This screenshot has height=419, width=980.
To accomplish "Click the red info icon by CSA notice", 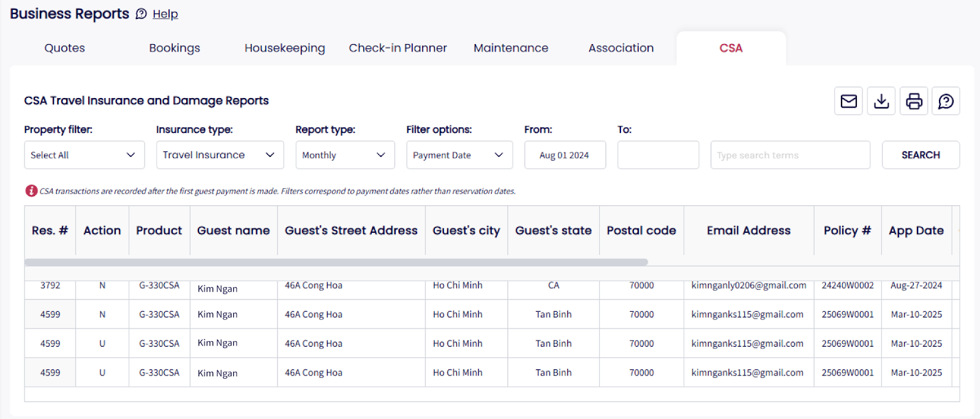I will [x=31, y=191].
